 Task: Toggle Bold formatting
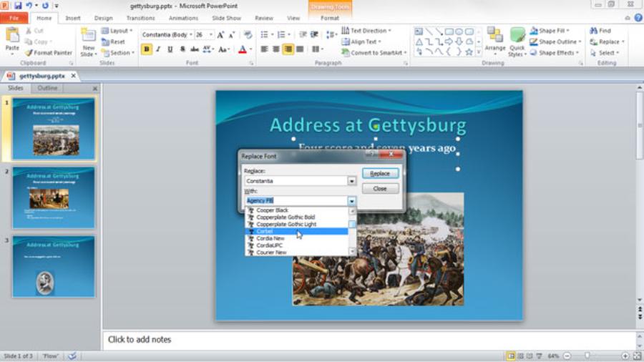point(146,49)
